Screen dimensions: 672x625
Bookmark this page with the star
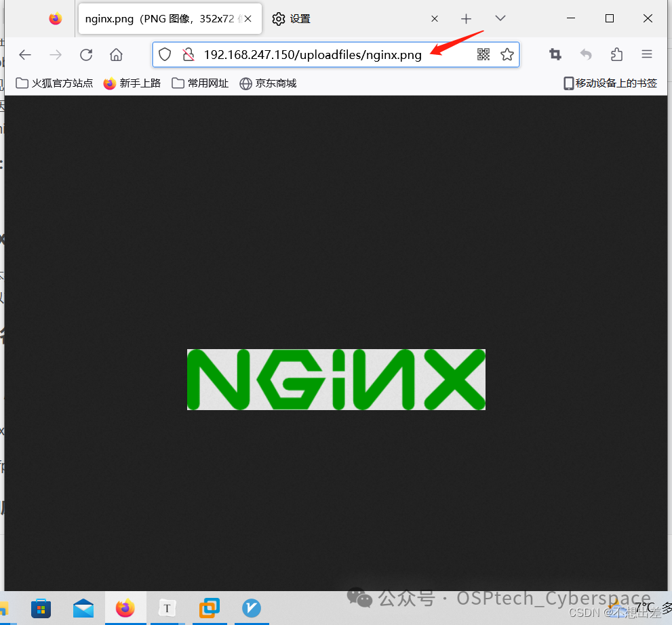pyautogui.click(x=507, y=54)
